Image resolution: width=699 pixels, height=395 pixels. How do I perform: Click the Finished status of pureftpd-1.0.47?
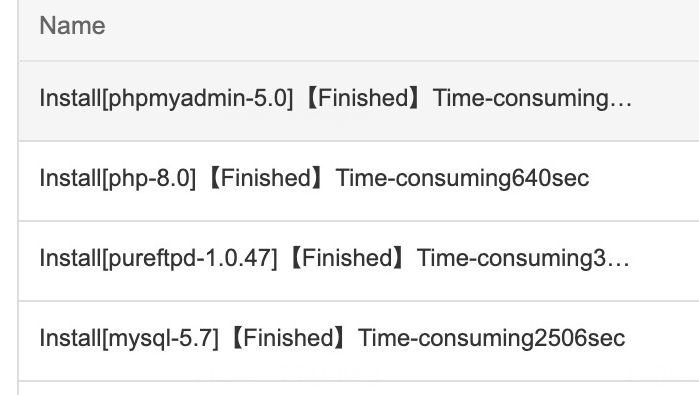(x=347, y=258)
